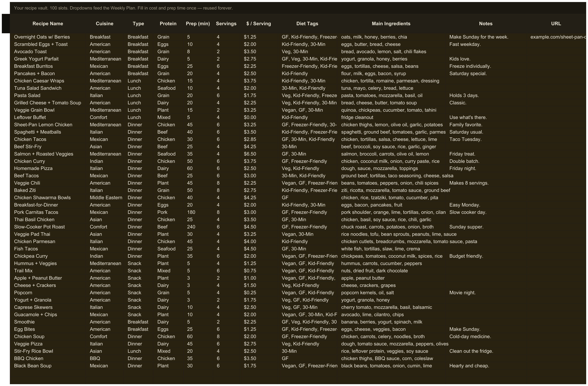The image size is (588, 386).
Task: Click the Type column header
Action: (138, 24)
